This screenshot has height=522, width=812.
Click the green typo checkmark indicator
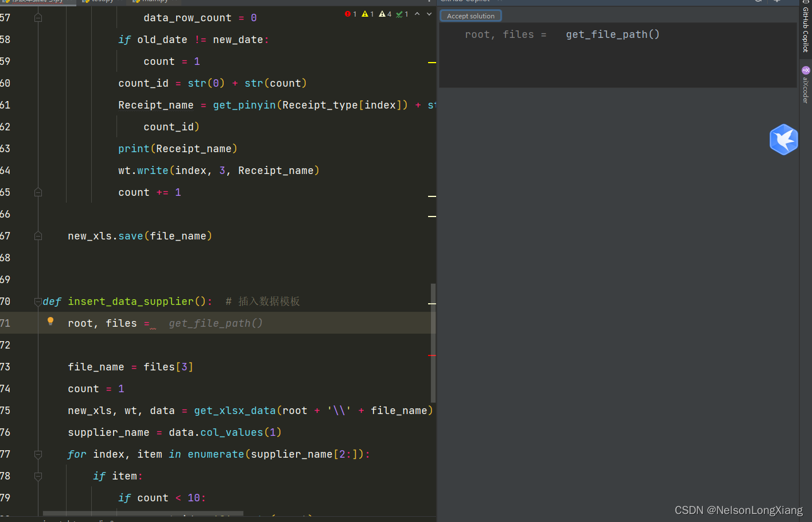click(402, 14)
